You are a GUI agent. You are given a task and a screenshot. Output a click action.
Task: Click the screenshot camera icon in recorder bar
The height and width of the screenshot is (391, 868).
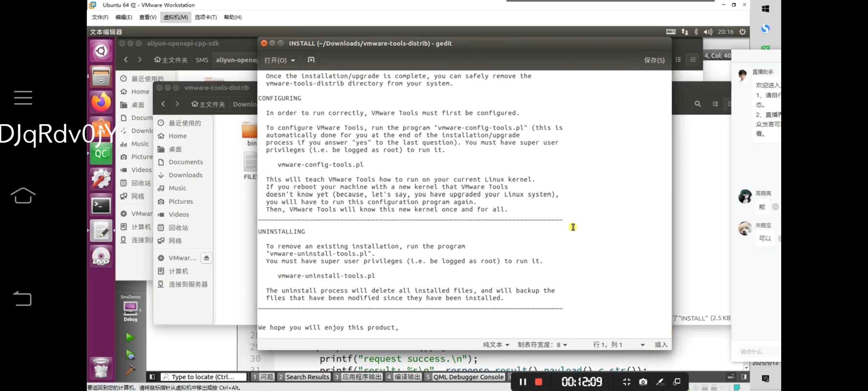[x=643, y=382]
